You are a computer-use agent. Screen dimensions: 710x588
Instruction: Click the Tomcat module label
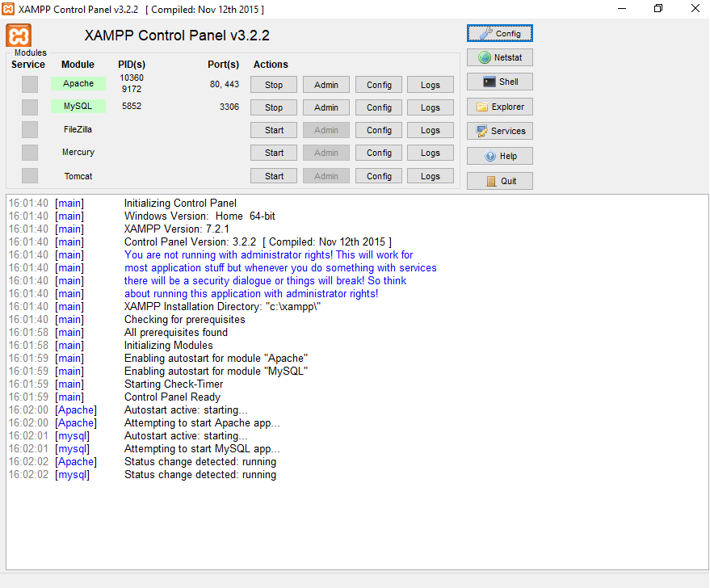click(x=78, y=176)
